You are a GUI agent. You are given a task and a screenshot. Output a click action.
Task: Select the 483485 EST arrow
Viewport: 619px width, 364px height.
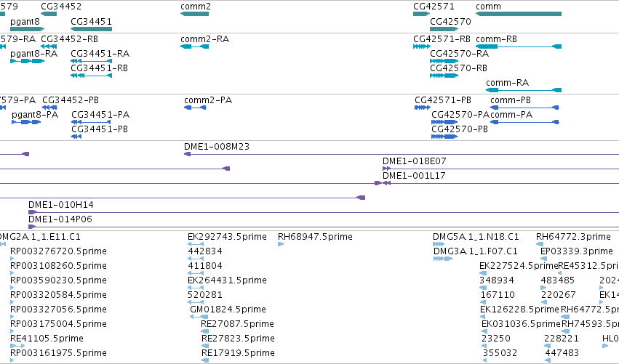[543, 288]
